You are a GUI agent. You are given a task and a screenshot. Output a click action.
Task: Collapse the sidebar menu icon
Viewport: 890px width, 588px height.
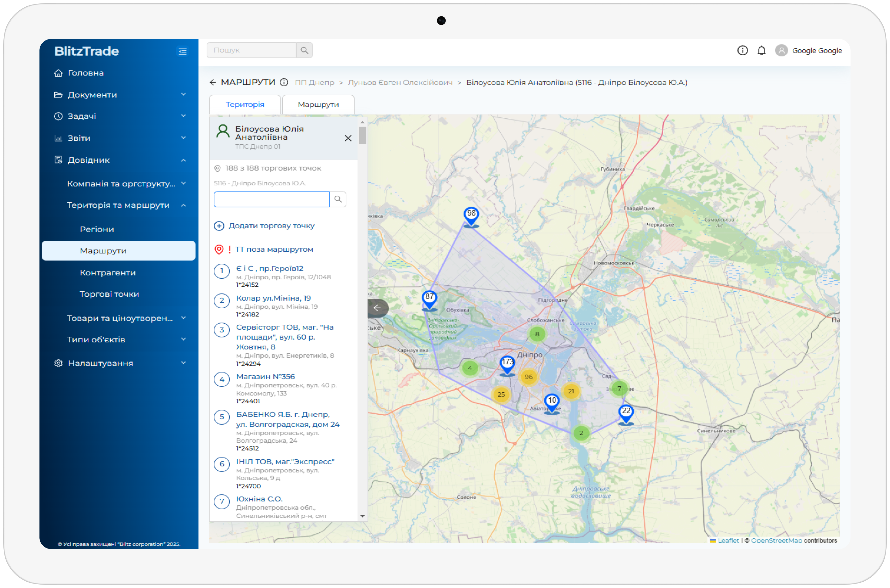coord(183,51)
